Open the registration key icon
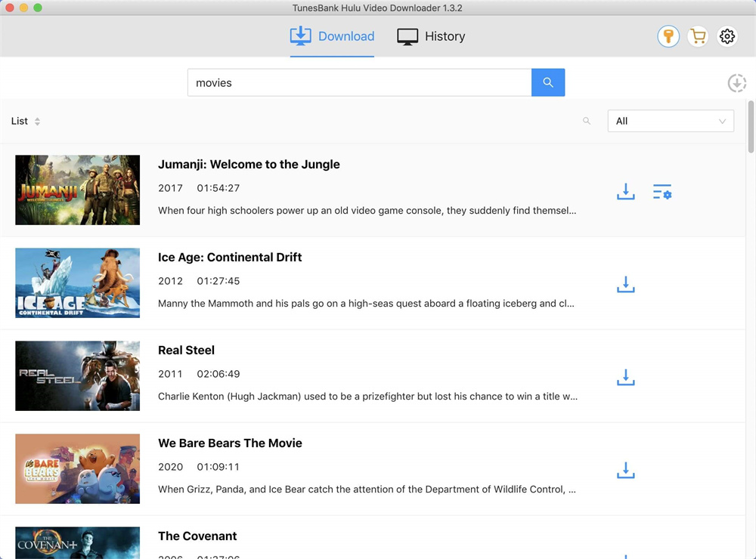This screenshot has width=756, height=559. point(668,36)
